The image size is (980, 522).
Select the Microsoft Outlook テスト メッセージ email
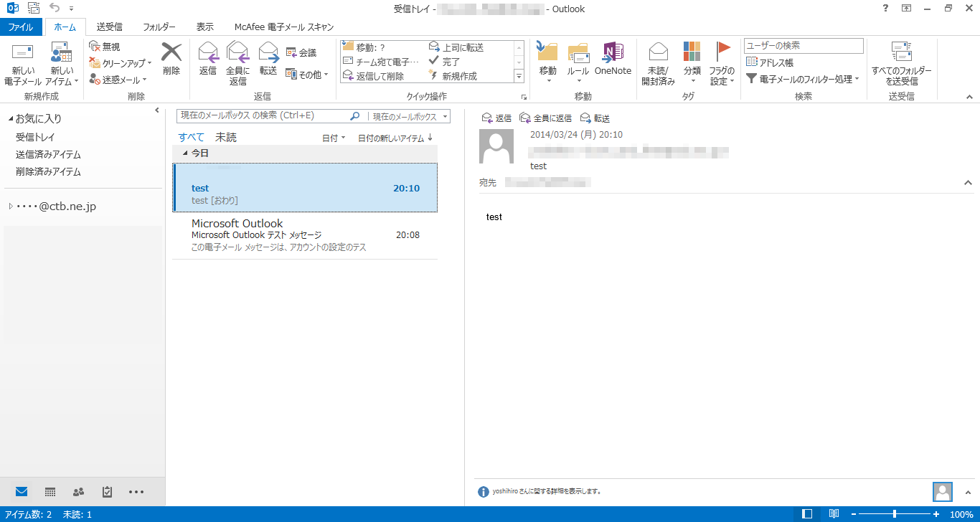click(305, 236)
